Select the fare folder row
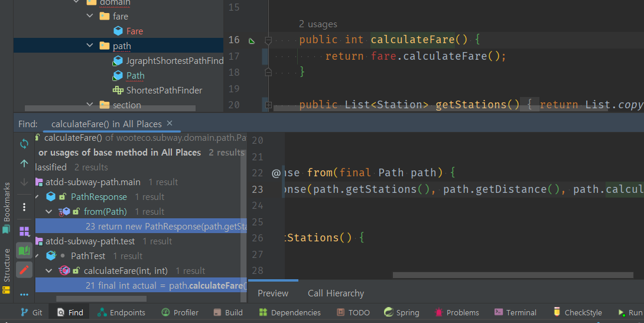 [x=118, y=16]
